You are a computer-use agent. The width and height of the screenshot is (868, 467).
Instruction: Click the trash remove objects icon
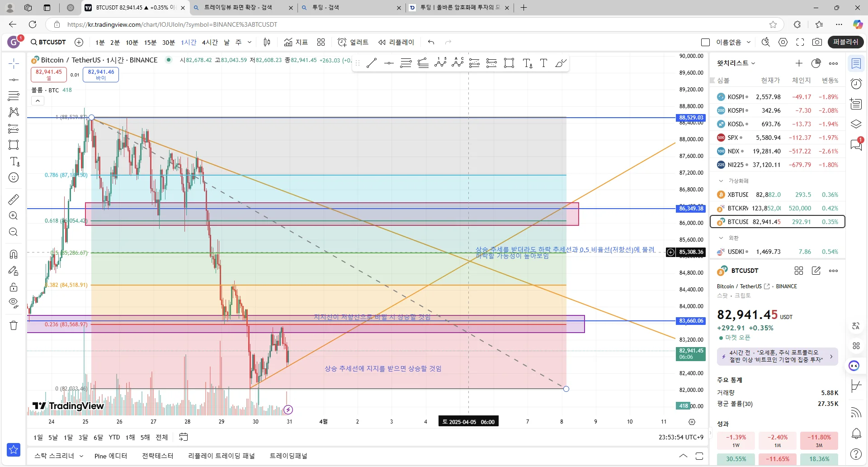click(14, 325)
